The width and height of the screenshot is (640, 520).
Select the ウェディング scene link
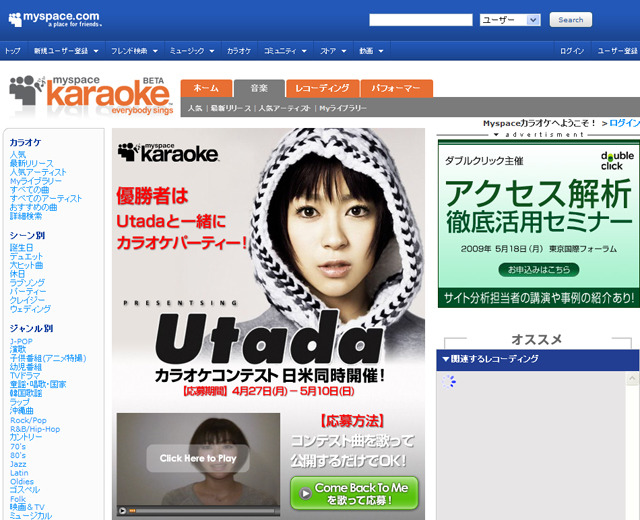30,309
